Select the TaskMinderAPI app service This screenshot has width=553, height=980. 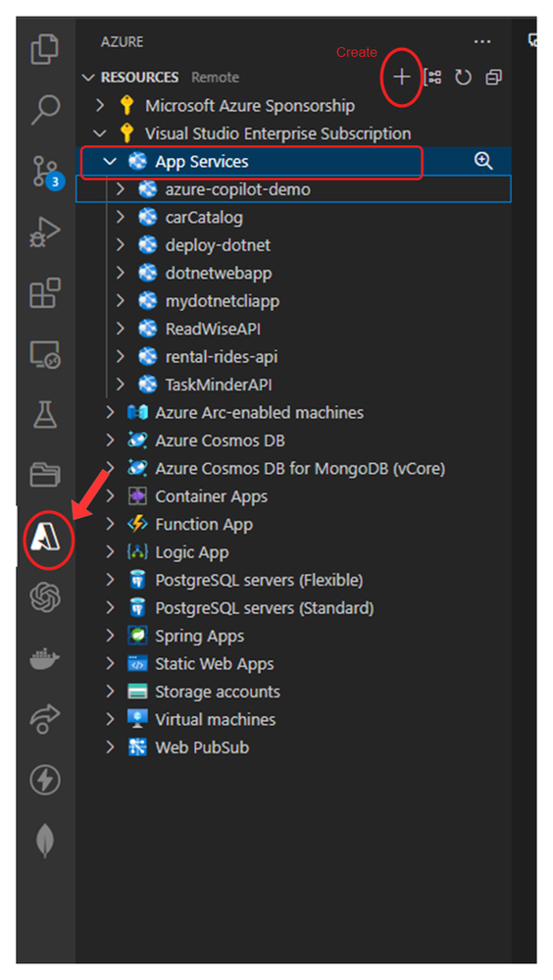point(218,385)
